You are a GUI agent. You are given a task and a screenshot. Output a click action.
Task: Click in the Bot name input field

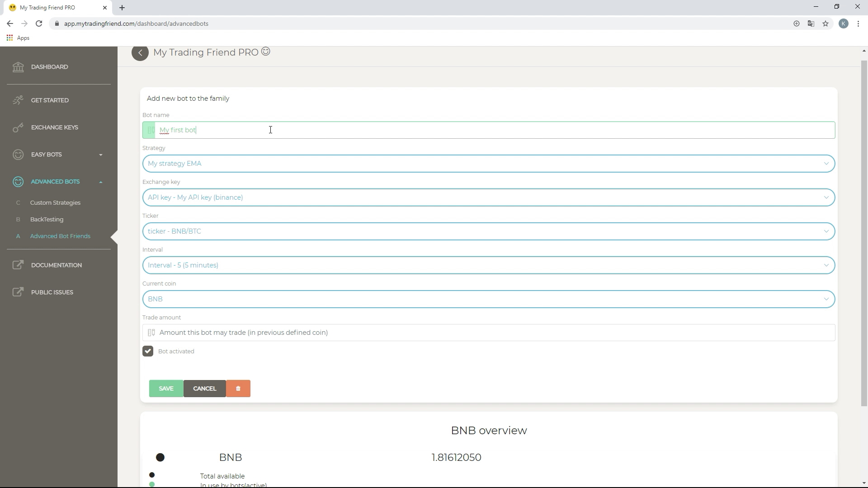pos(489,130)
